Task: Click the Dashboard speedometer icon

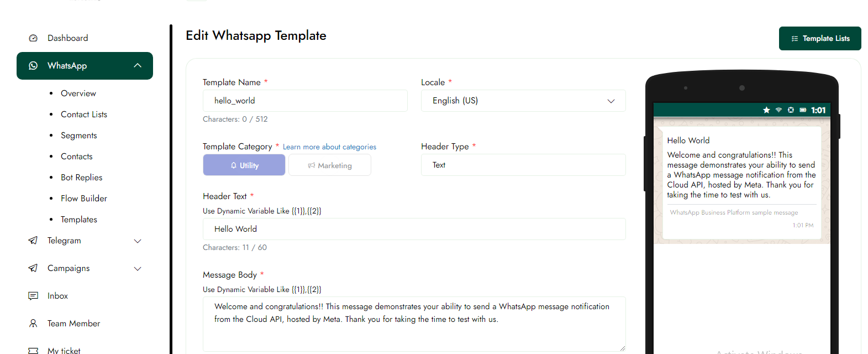Action: coord(33,38)
